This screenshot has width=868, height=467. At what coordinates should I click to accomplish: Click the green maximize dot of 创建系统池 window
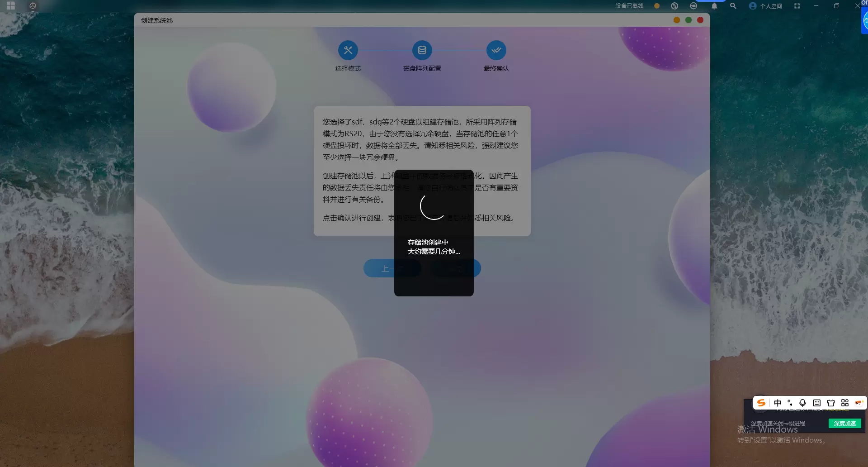coord(689,20)
